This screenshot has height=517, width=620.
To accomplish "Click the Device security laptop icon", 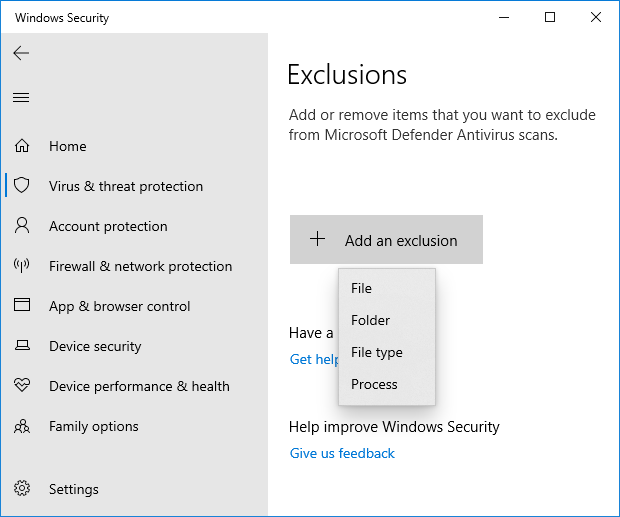I will click(x=21, y=346).
